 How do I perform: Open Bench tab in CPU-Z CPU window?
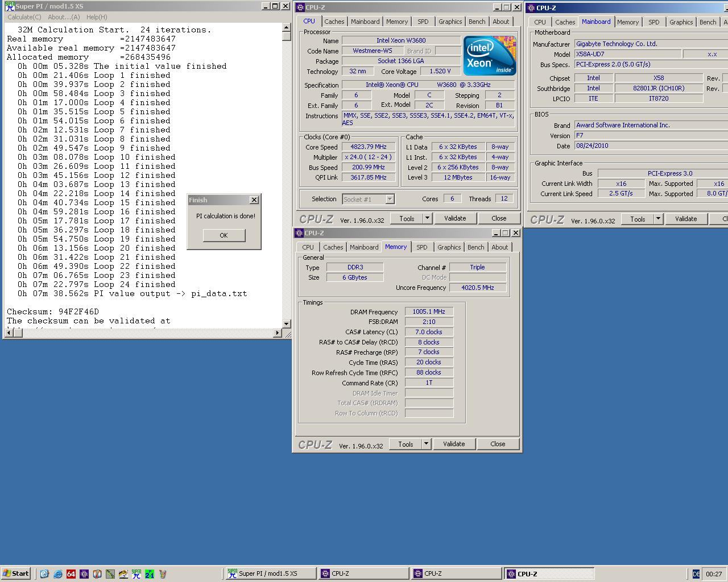pyautogui.click(x=477, y=22)
